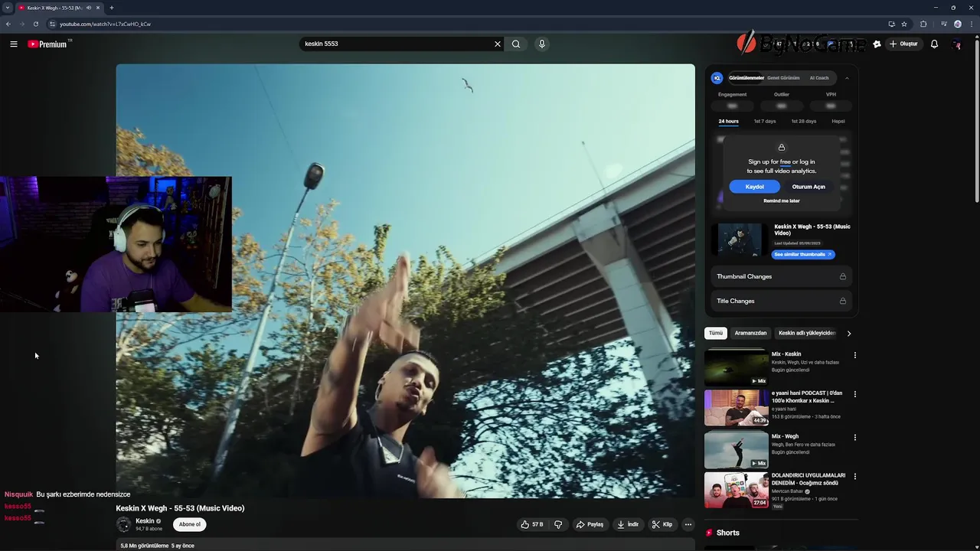Open the tab search dropdown arrow
980x551 pixels.
tap(8, 8)
